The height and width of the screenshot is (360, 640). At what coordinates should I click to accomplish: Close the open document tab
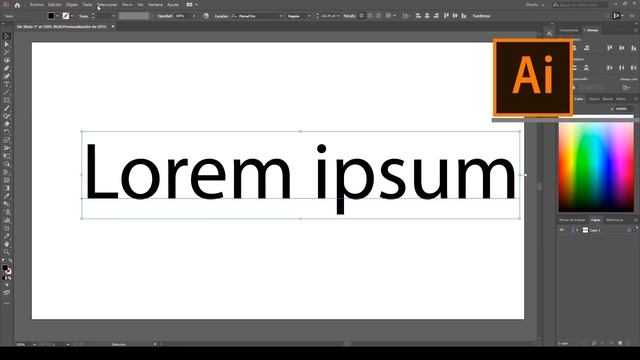[113, 27]
